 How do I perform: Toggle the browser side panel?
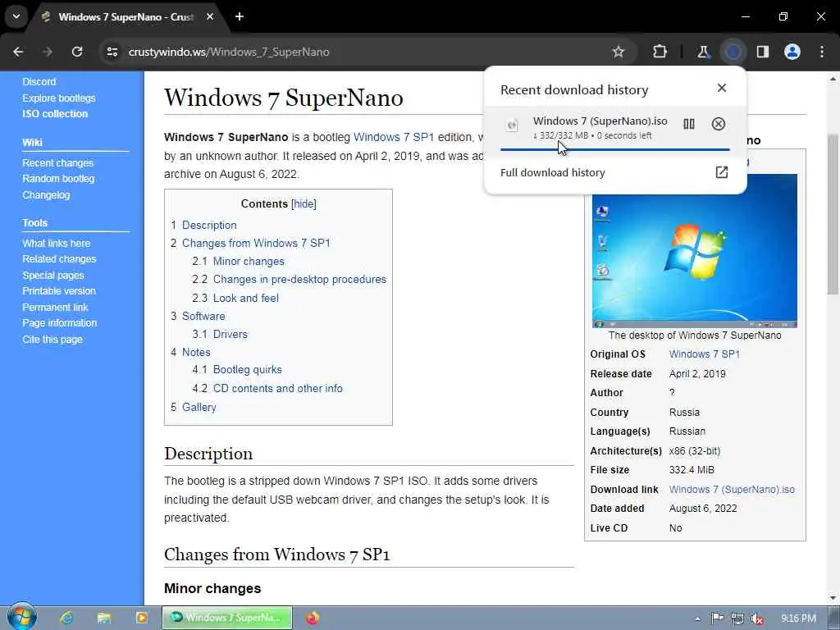[763, 52]
